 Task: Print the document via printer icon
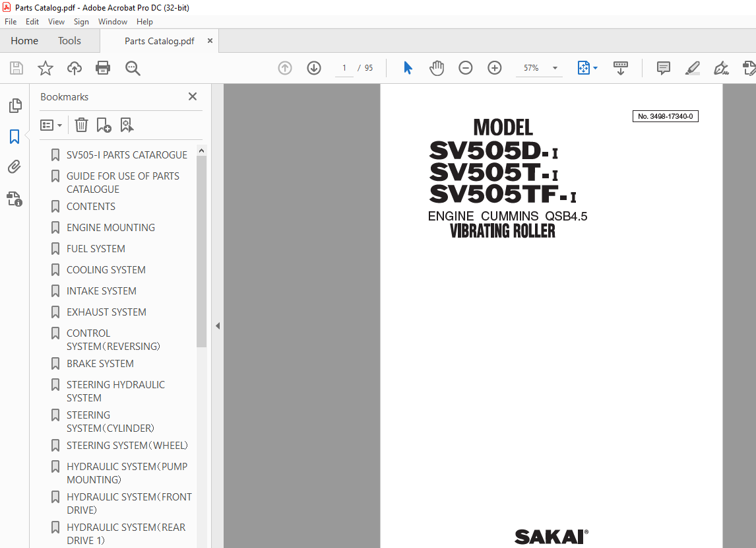(103, 68)
